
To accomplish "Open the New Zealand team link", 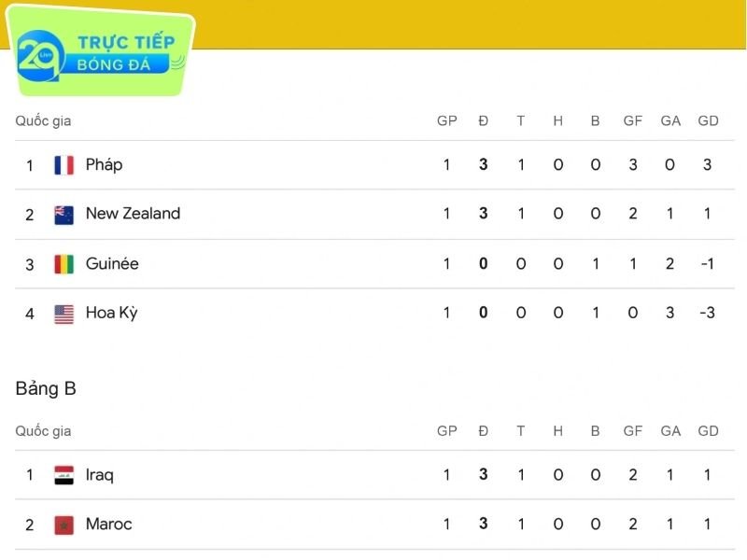I will pos(133,214).
